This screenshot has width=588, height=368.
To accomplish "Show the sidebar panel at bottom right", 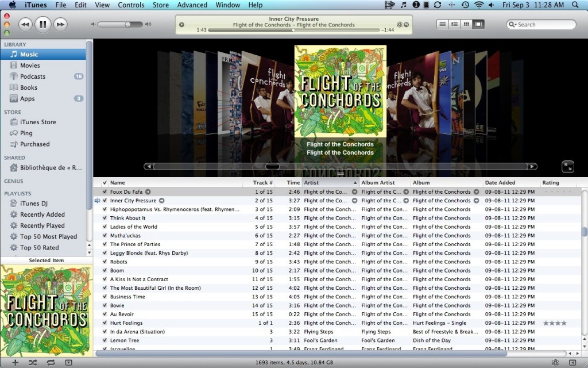I will [572, 362].
